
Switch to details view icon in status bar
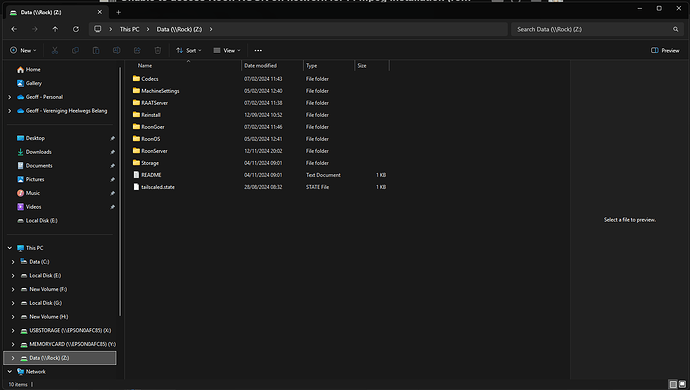click(673, 384)
